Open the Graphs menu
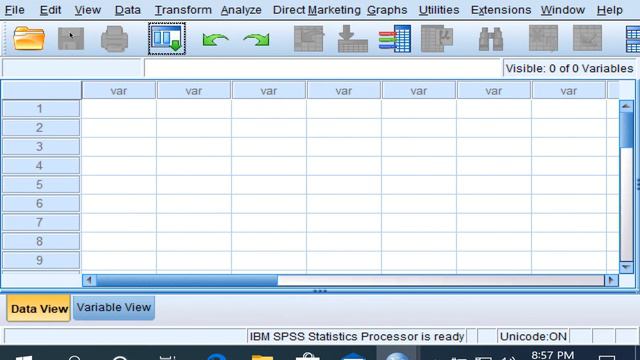This screenshot has width=640, height=360. coord(387,10)
